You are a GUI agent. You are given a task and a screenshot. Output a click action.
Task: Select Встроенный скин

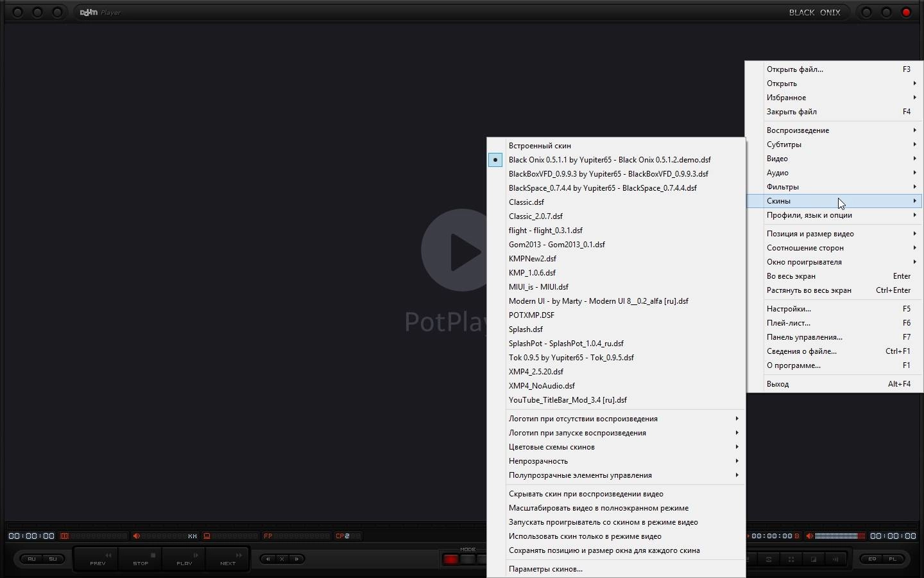tap(616, 146)
